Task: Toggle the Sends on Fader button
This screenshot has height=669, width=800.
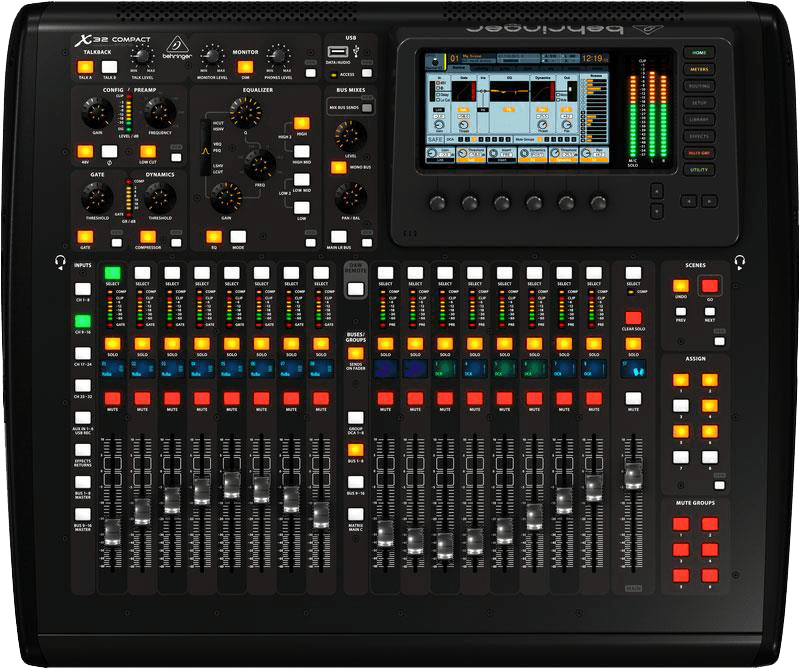Action: (x=356, y=354)
